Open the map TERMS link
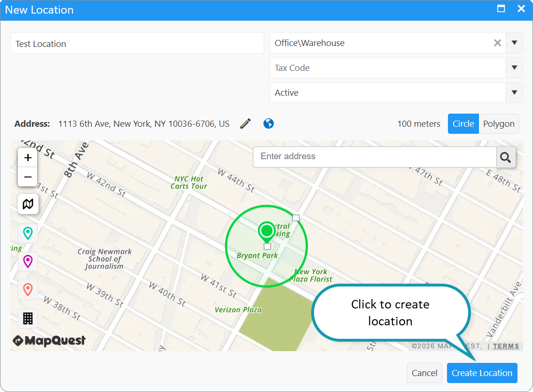 506,346
